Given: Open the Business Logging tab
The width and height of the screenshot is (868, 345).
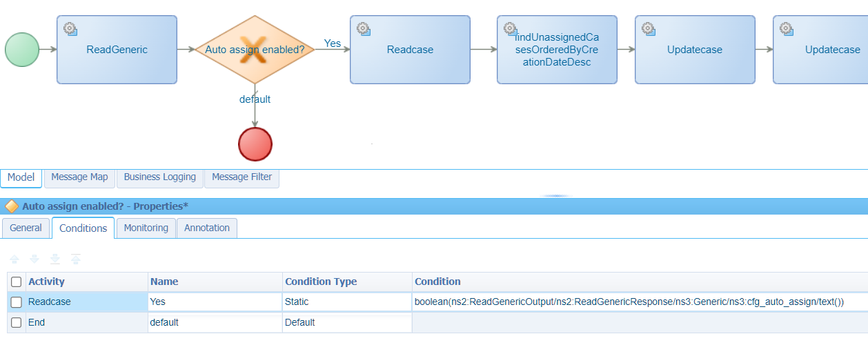Looking at the screenshot, I should click(x=159, y=177).
